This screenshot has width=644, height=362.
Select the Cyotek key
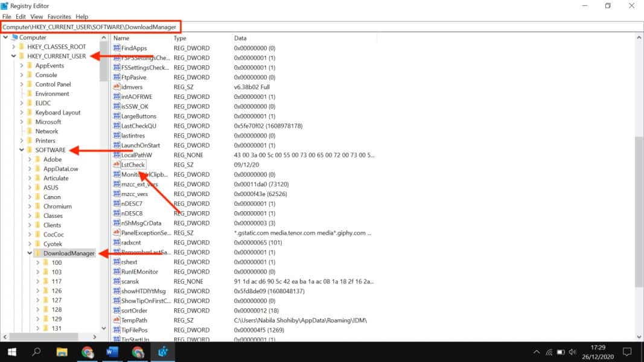tap(53, 244)
